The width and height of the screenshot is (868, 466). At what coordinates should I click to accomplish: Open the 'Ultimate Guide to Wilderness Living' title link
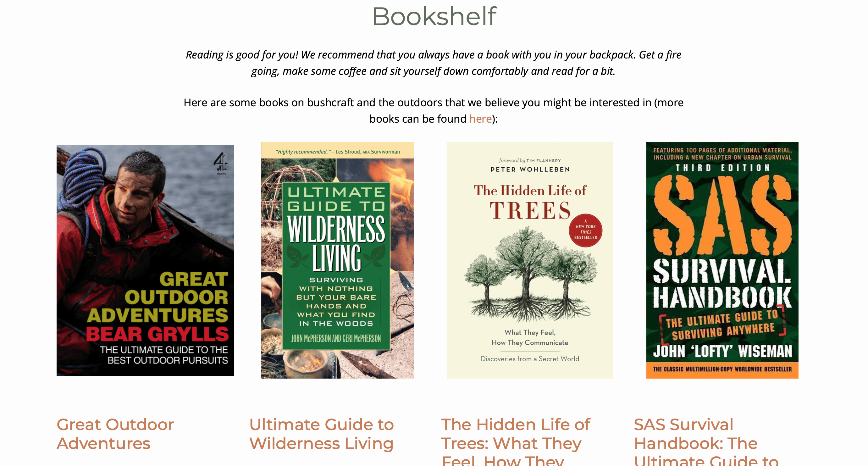(322, 434)
